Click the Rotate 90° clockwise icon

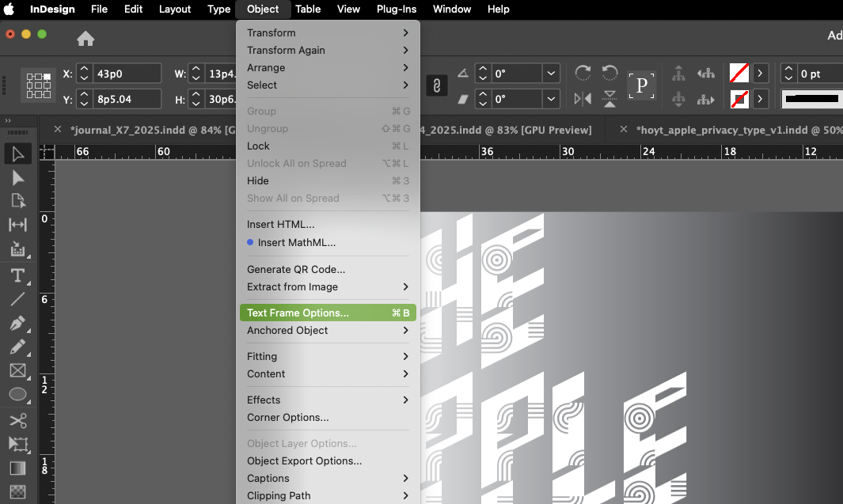pos(583,74)
